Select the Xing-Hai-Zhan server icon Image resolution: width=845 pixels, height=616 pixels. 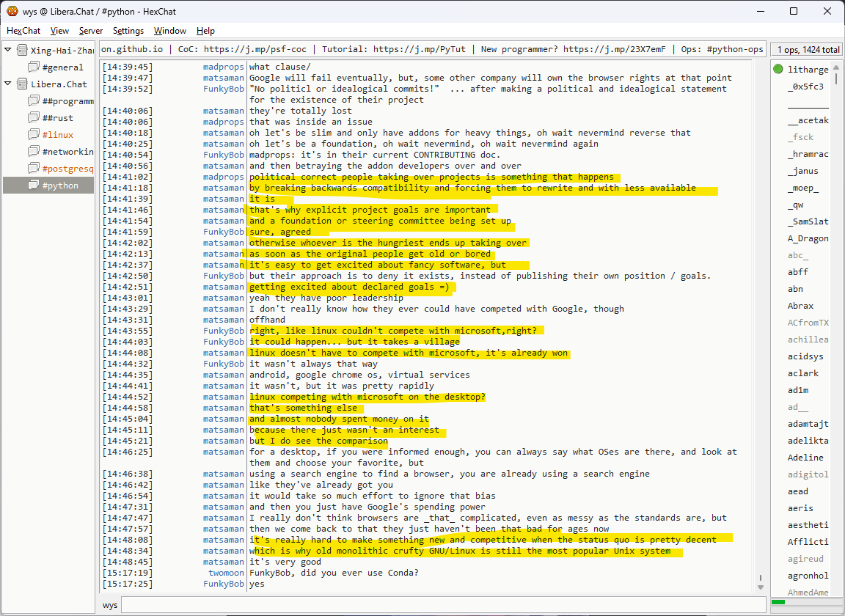pos(22,51)
